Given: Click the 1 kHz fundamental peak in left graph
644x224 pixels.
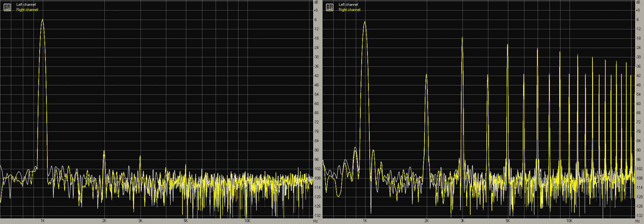Looking at the screenshot, I should pyautogui.click(x=42, y=20).
